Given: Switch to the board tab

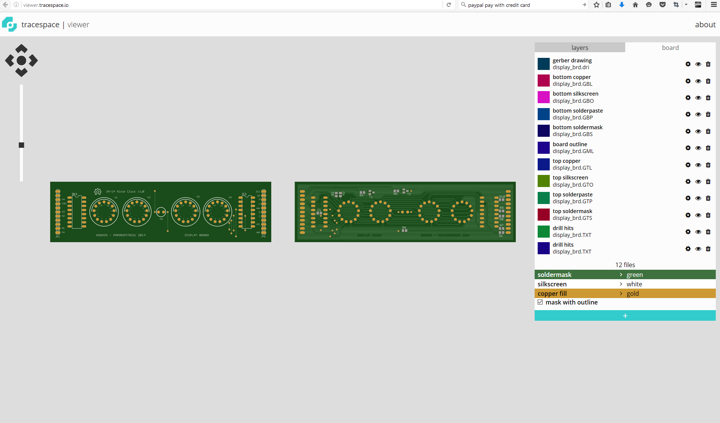Looking at the screenshot, I should [x=670, y=47].
